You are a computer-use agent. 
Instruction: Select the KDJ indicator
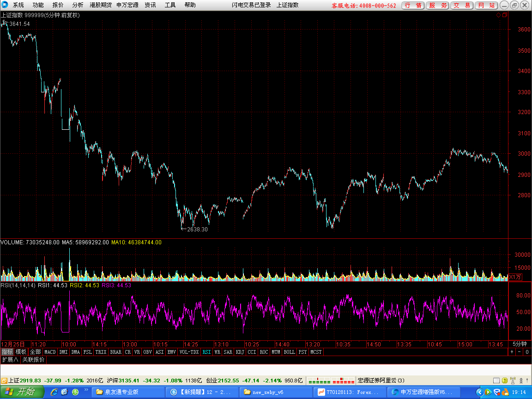240,352
